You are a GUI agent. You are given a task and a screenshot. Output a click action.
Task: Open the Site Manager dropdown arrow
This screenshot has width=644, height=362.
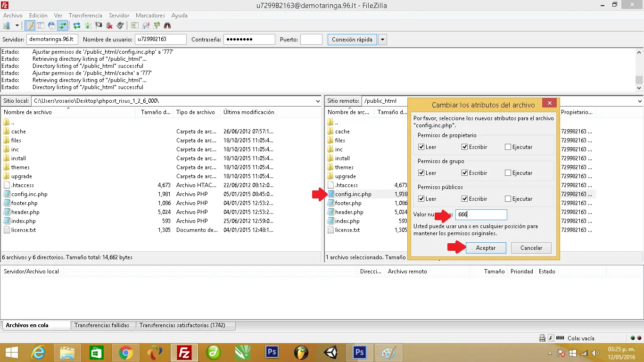pos(17,25)
